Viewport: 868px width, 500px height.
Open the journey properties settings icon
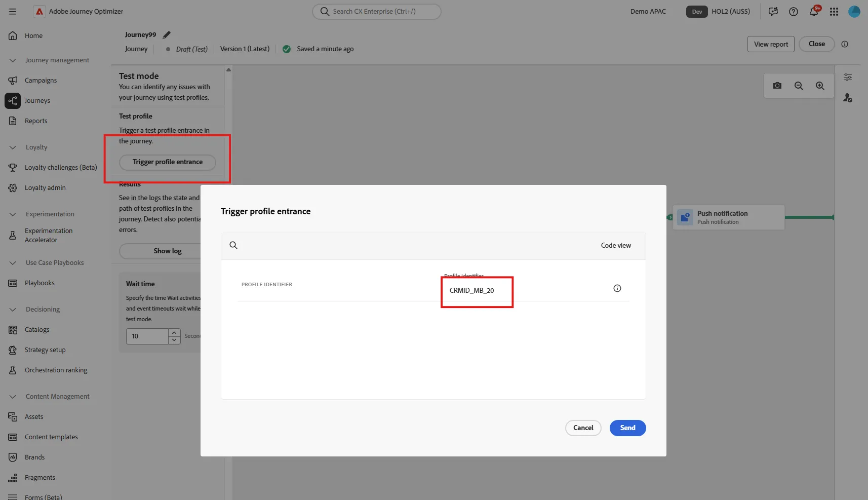click(x=848, y=77)
